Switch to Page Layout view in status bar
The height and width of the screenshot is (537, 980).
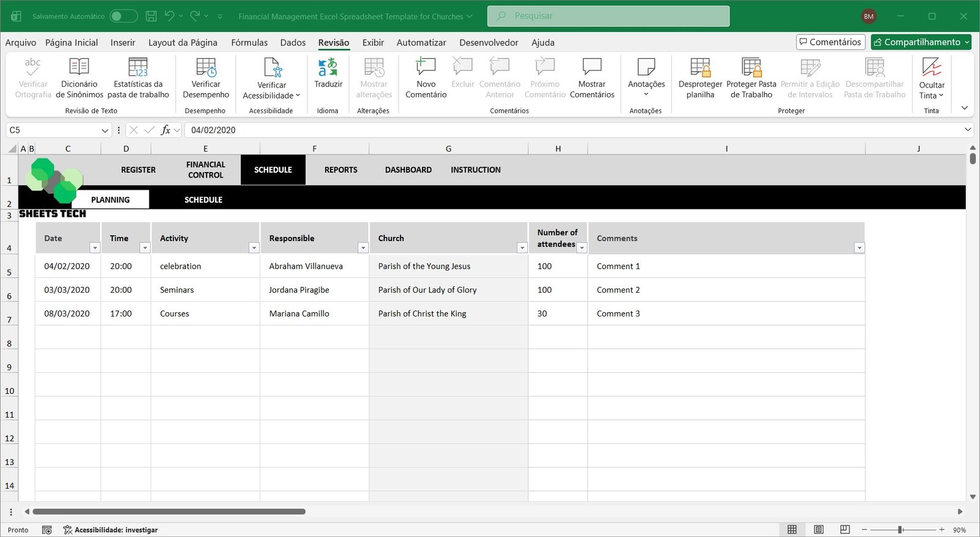pos(818,530)
